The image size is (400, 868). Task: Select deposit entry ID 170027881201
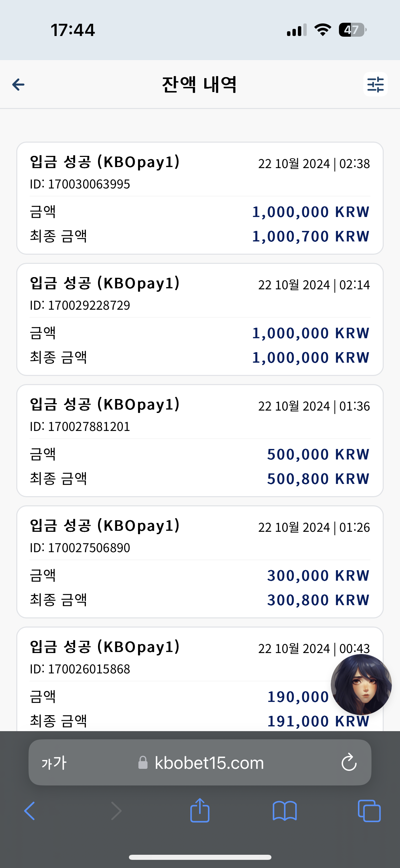(x=200, y=440)
